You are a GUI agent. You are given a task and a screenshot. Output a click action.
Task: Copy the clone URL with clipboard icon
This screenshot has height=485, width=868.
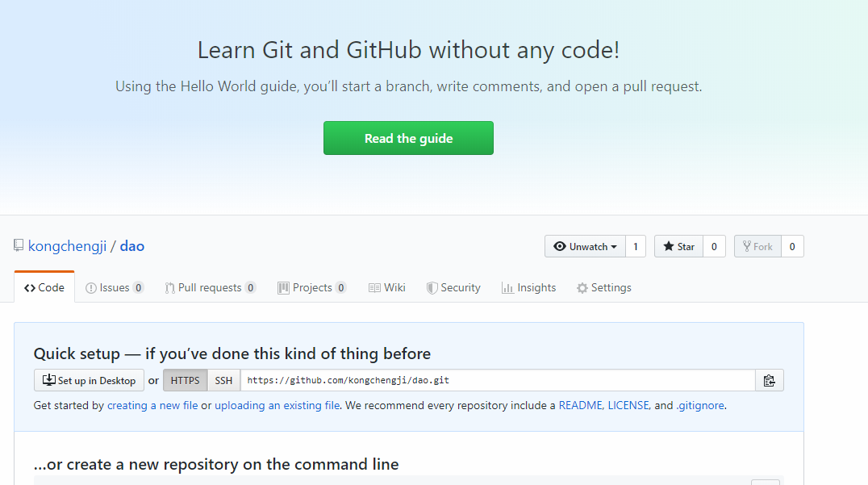pyautogui.click(x=770, y=380)
